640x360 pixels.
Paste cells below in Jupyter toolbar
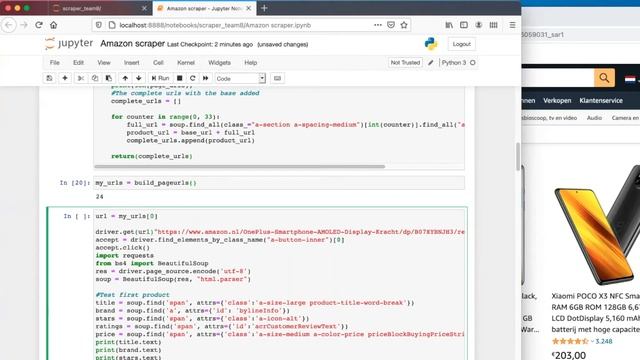tap(109, 78)
